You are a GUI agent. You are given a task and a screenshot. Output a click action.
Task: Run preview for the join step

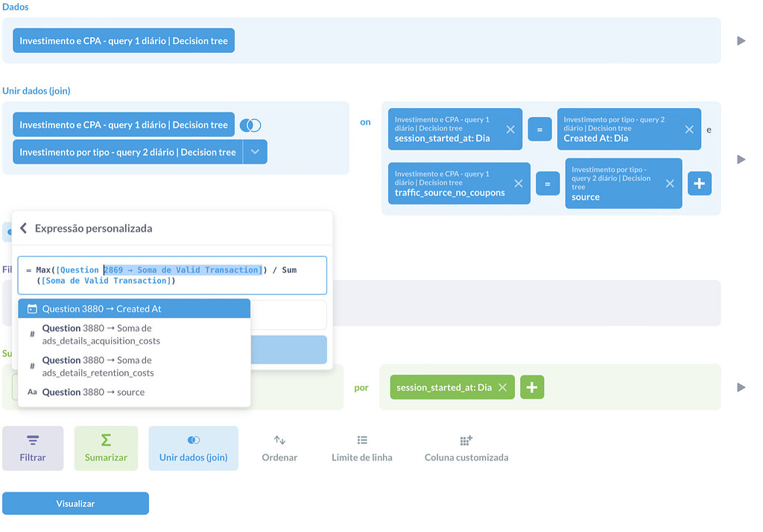[741, 159]
